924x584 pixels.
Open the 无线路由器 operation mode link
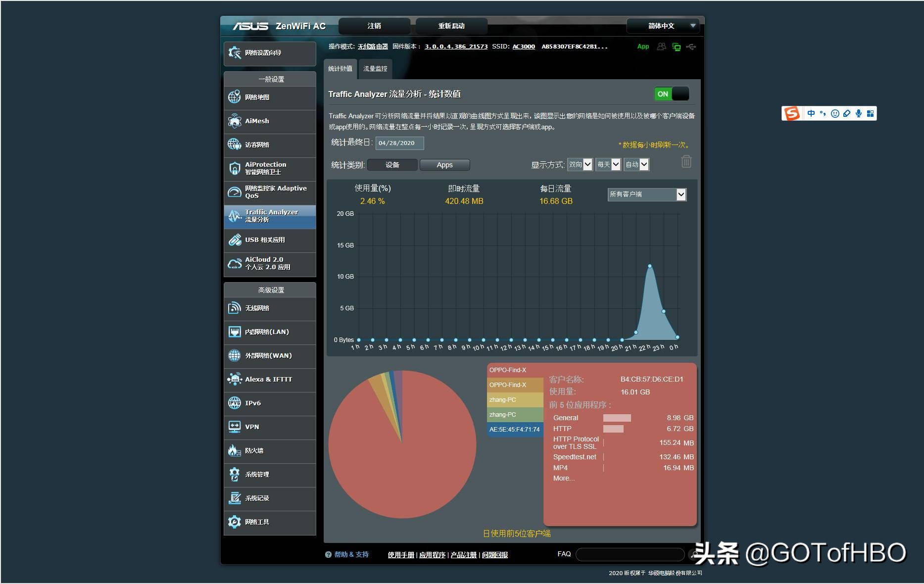coord(373,47)
